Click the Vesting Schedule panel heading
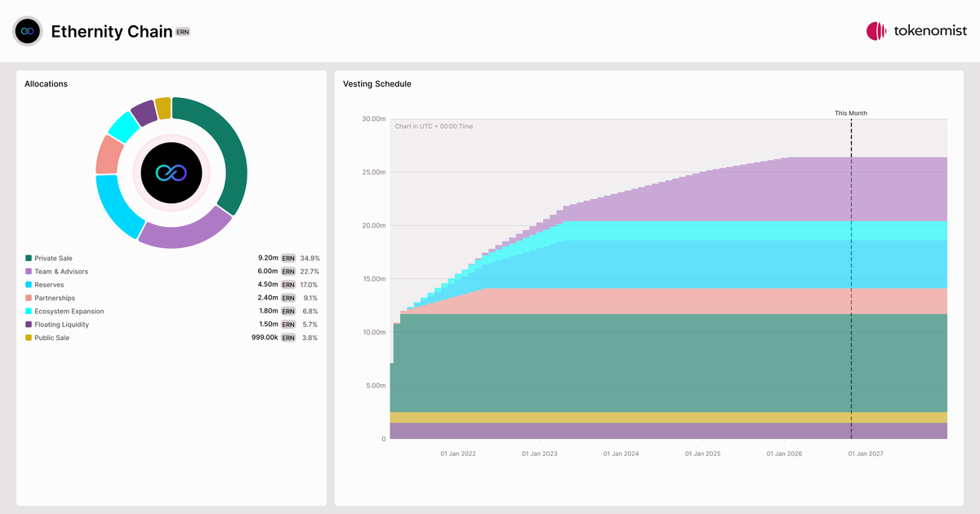The width and height of the screenshot is (980, 514). point(377,84)
